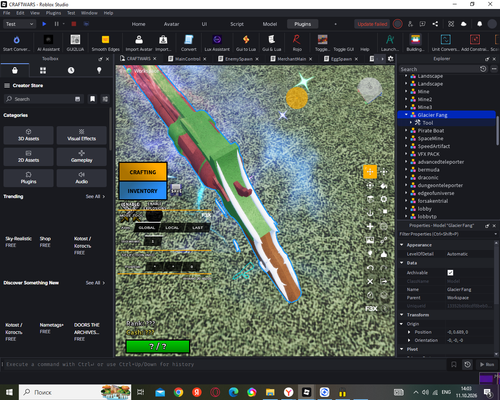Launch the Gui to Lua plugin
The image size is (500, 400).
pos(246,43)
